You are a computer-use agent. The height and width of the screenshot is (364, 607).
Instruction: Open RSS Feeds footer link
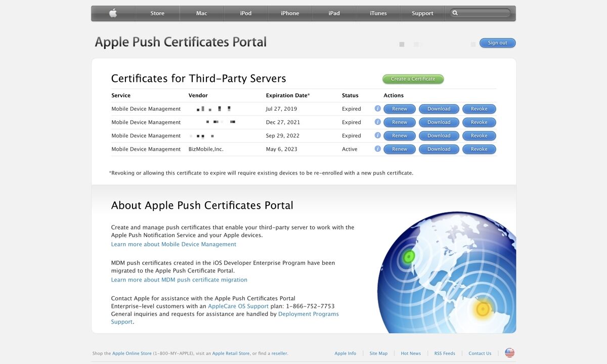[x=445, y=353]
